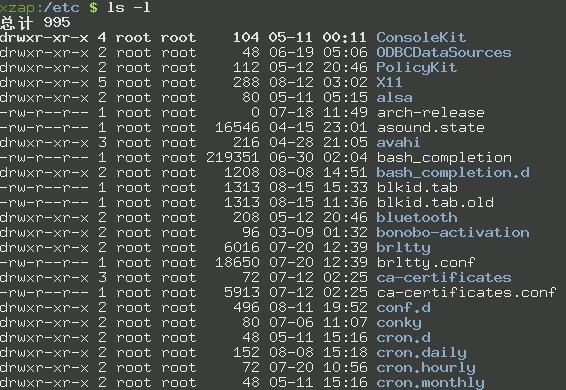Click the bonobo-activation directory name
The image size is (566, 390).
click(x=453, y=233)
